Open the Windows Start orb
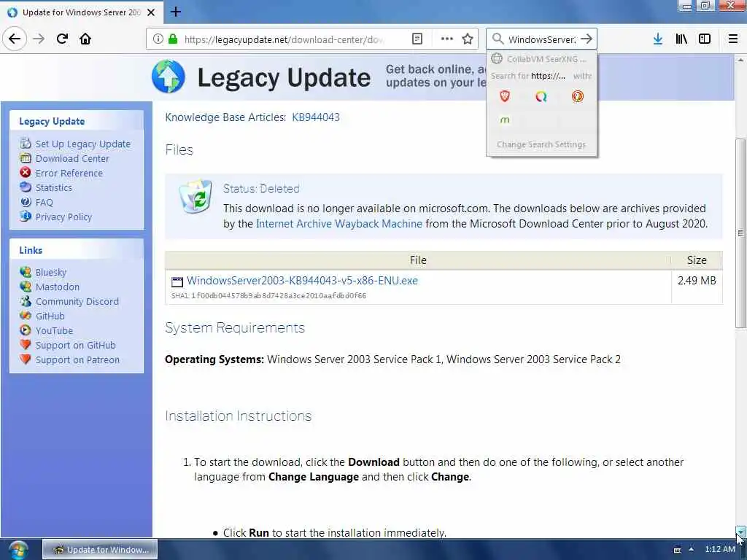 18,550
